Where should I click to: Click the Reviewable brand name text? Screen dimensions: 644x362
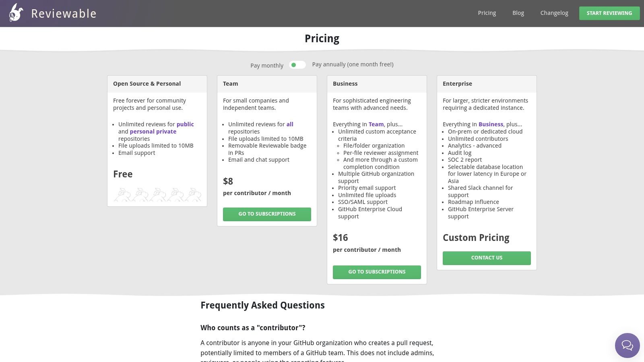[64, 14]
